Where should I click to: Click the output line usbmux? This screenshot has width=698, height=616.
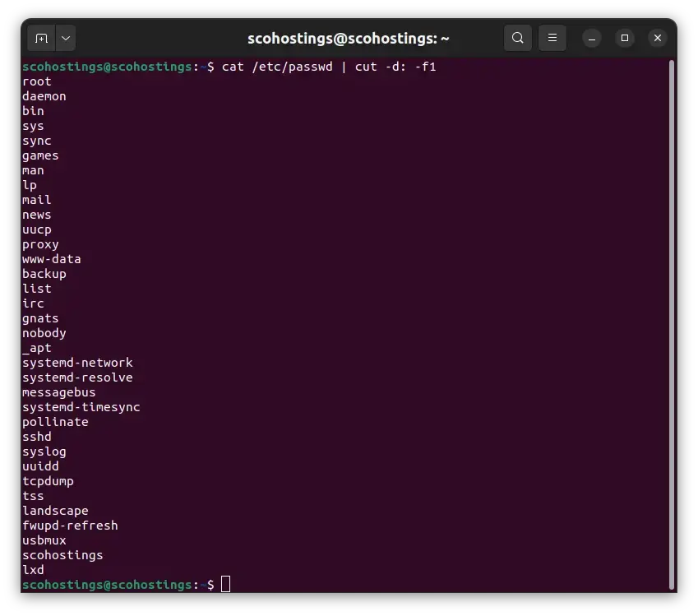click(44, 540)
